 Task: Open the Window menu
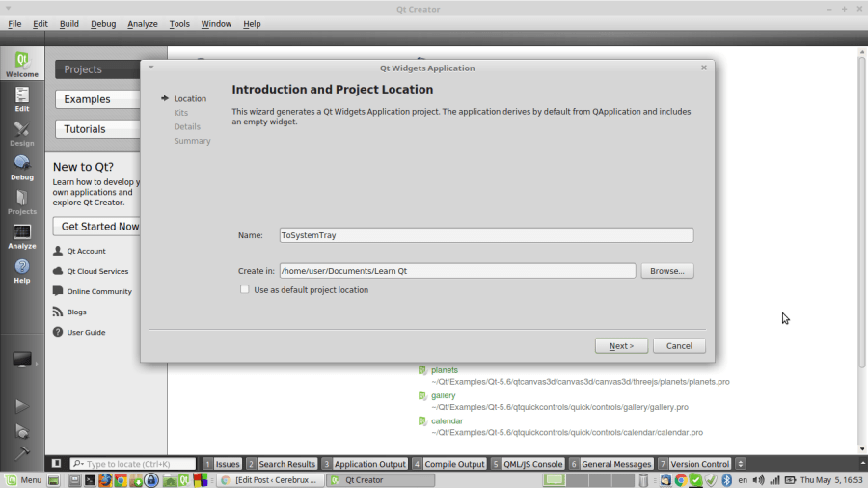click(x=216, y=24)
